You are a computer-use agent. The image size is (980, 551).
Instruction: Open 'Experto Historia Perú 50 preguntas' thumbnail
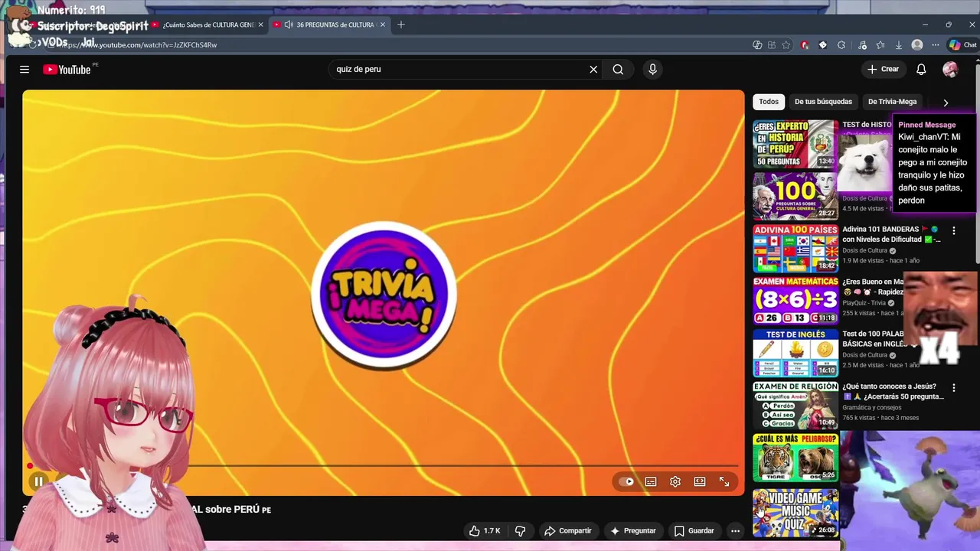795,144
